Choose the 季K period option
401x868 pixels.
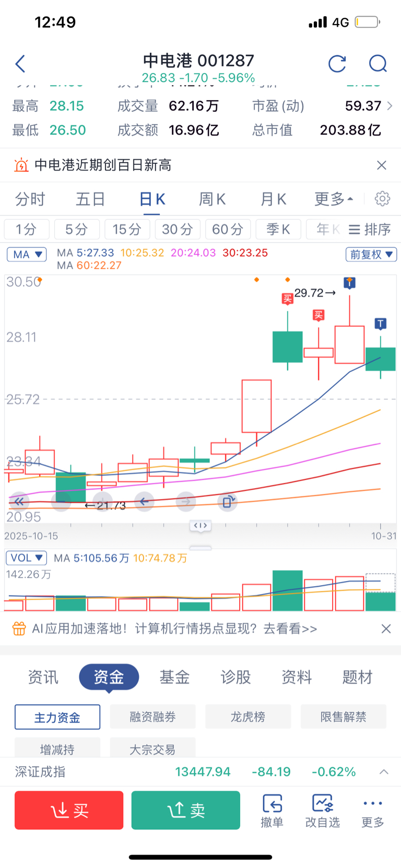click(278, 229)
